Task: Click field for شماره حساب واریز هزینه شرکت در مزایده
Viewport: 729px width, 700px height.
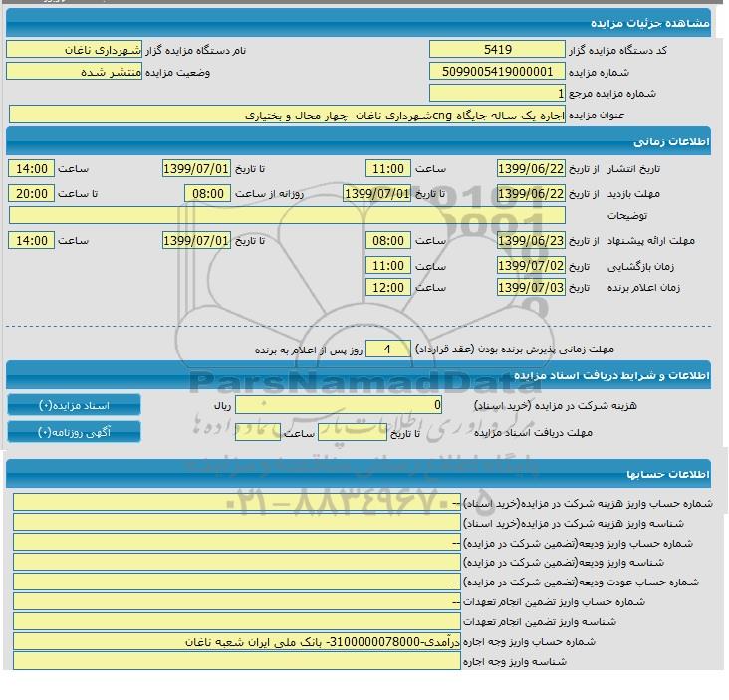Action: (x=237, y=503)
